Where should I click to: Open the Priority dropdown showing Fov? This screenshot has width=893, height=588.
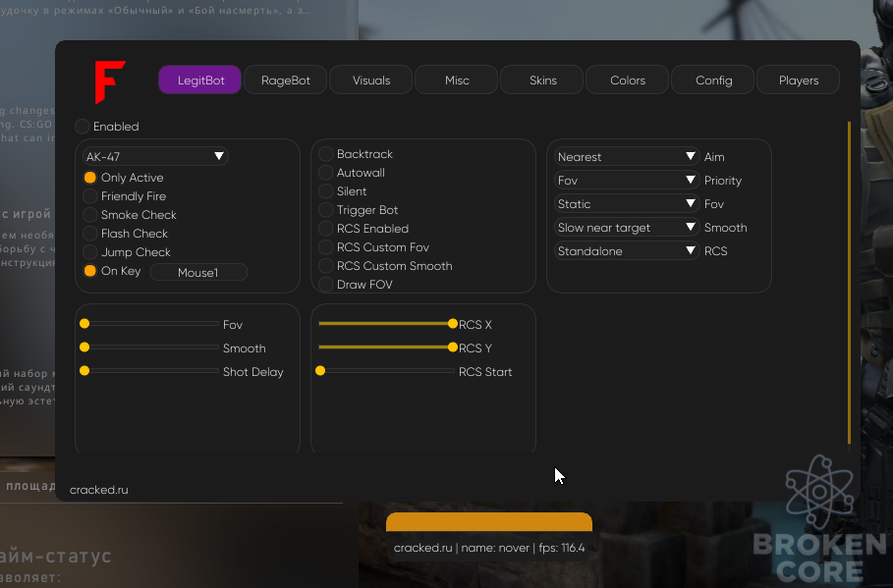tap(627, 181)
